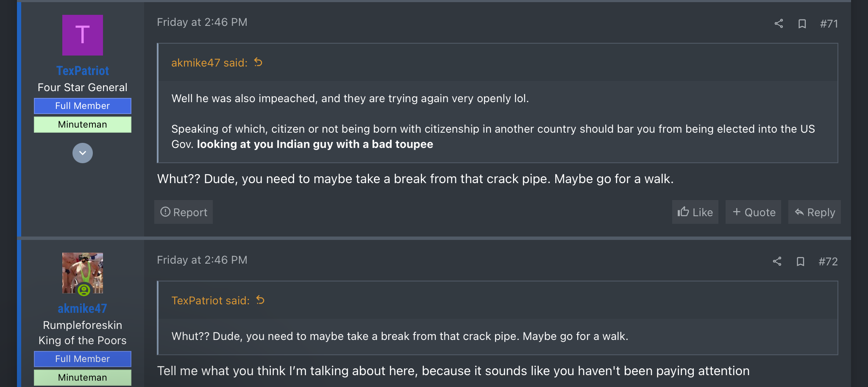Expand TexPatriot's user details chevron
Screen dimensions: 868x387
click(x=83, y=153)
